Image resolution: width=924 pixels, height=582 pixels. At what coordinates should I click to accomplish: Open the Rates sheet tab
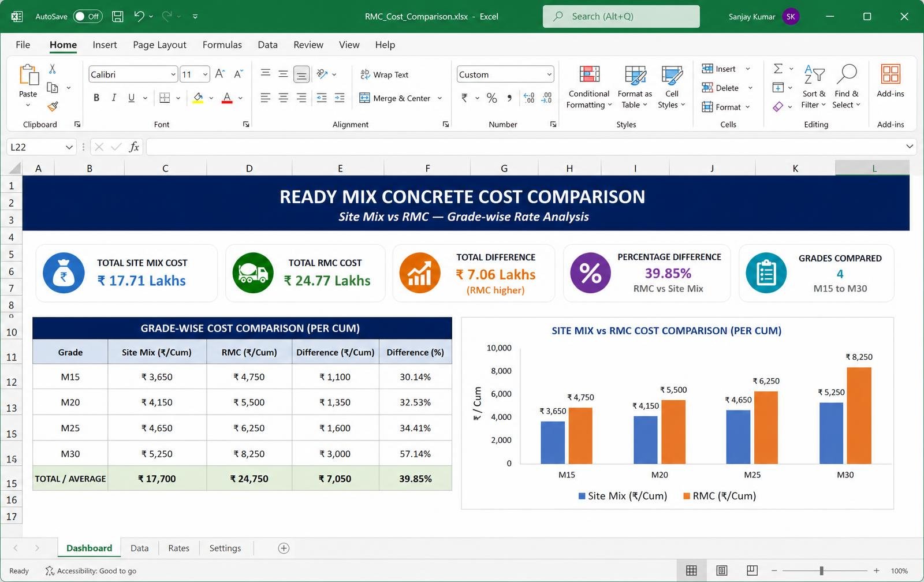178,548
